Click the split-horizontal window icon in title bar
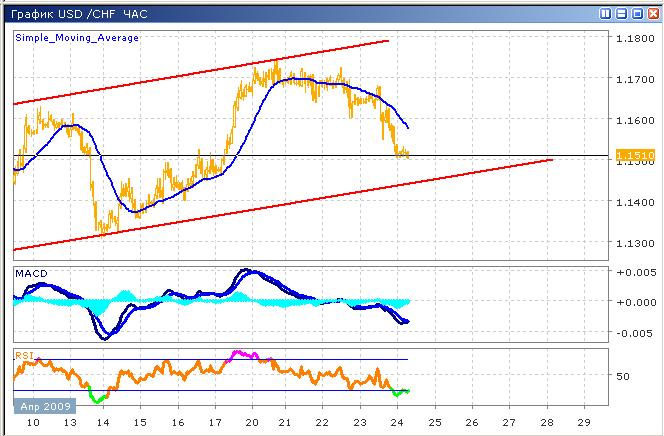This screenshot has height=436, width=664. tap(621, 14)
